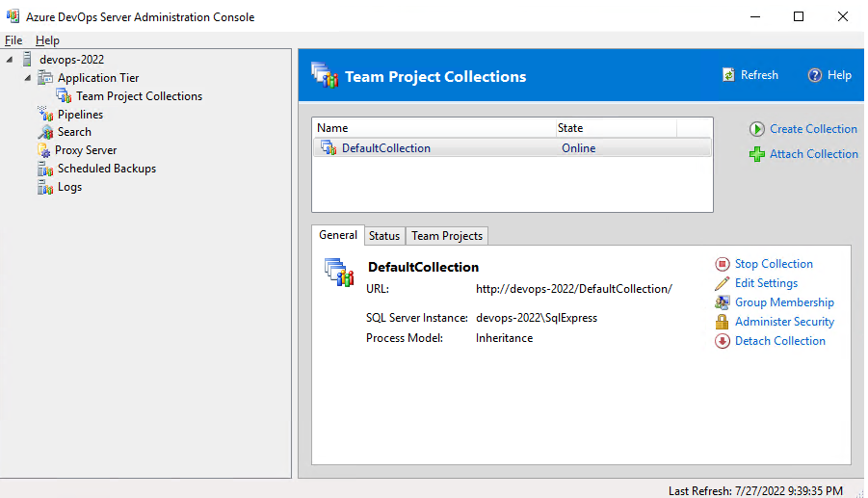Click the Refresh link text
Image resolution: width=868 pixels, height=498 pixels.
click(759, 75)
